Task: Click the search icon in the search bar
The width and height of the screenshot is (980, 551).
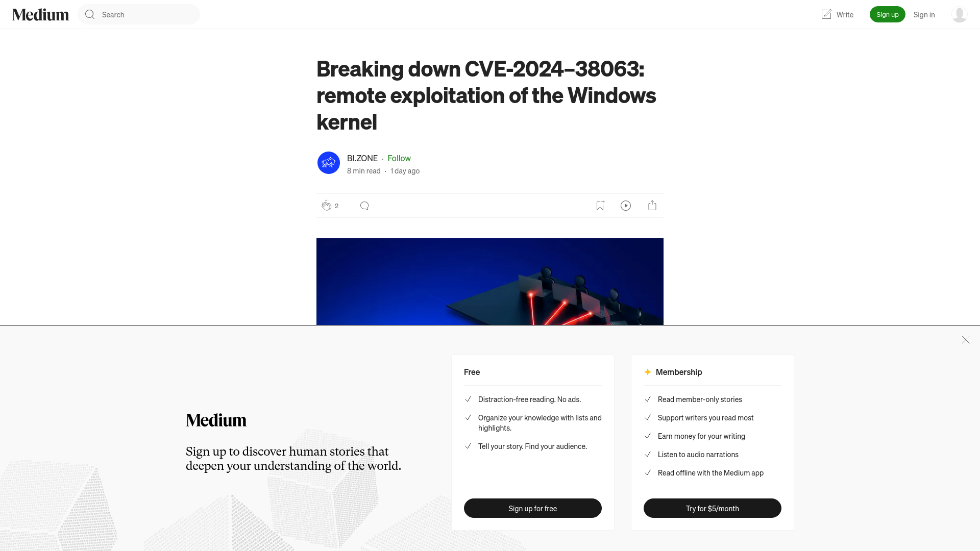Action: tap(89, 14)
